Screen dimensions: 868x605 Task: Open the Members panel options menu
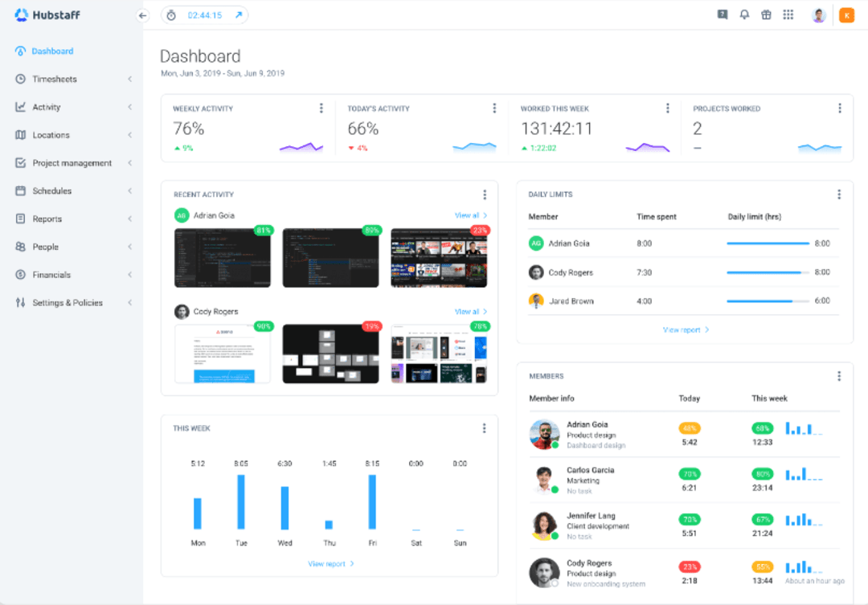(838, 375)
